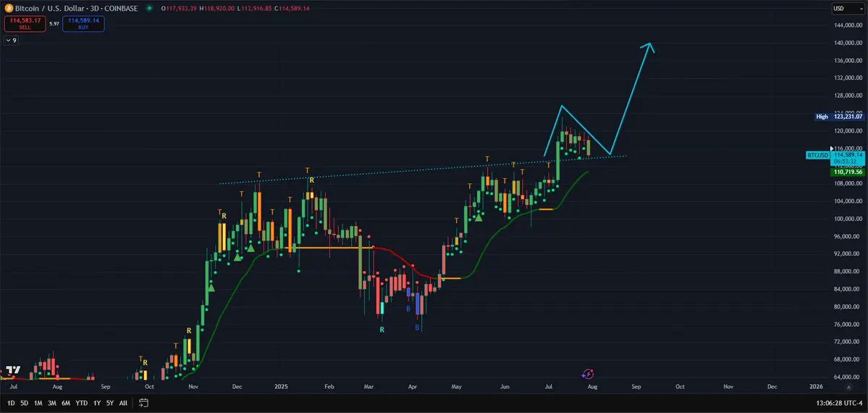The width and height of the screenshot is (868, 413).
Task: Select the 6M time range
Action: point(66,403)
